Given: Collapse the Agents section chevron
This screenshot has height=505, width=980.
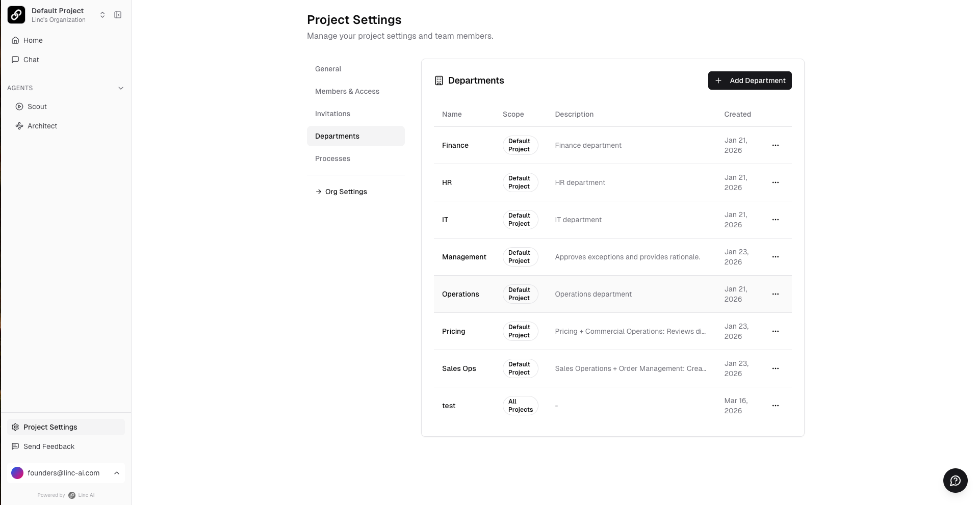Looking at the screenshot, I should [x=121, y=88].
